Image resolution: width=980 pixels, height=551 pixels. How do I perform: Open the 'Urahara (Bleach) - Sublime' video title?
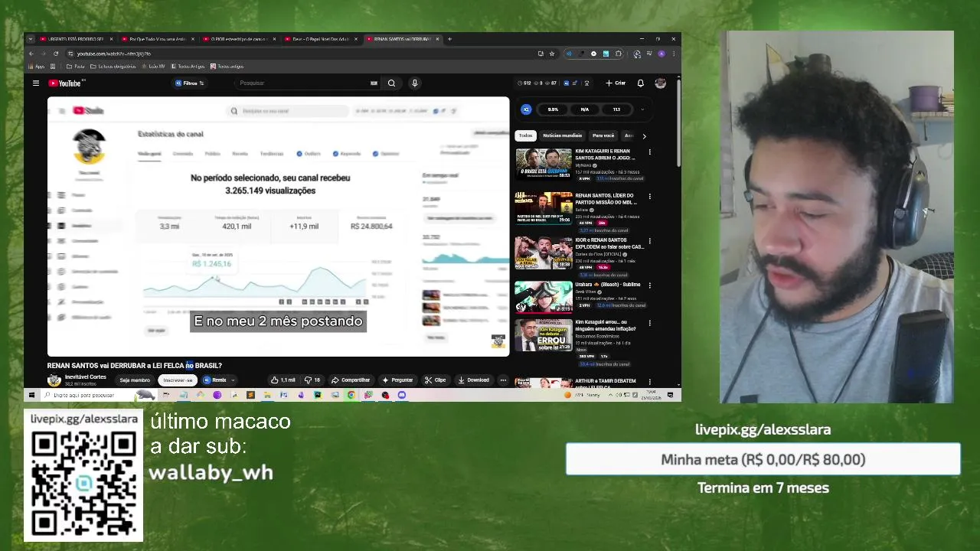click(x=607, y=285)
